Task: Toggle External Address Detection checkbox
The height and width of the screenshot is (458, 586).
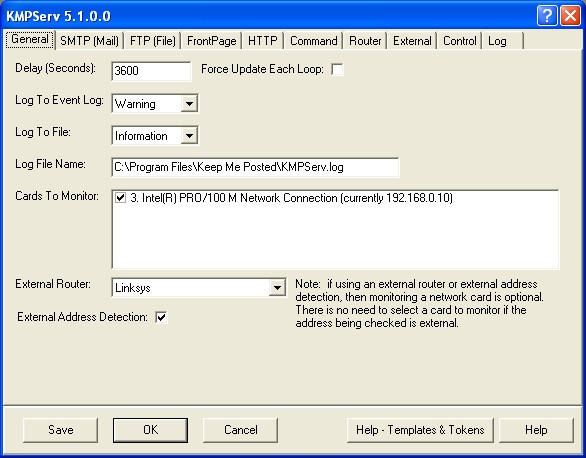Action: (161, 317)
